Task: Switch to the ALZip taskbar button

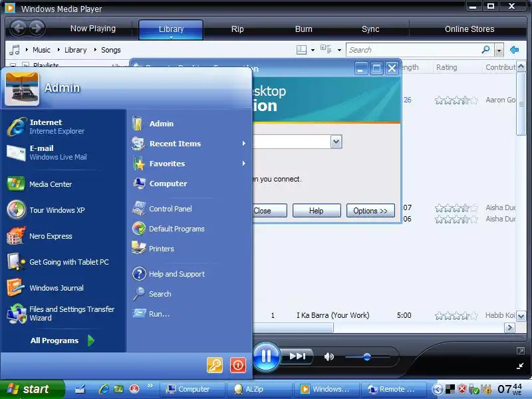Action: pos(259,389)
